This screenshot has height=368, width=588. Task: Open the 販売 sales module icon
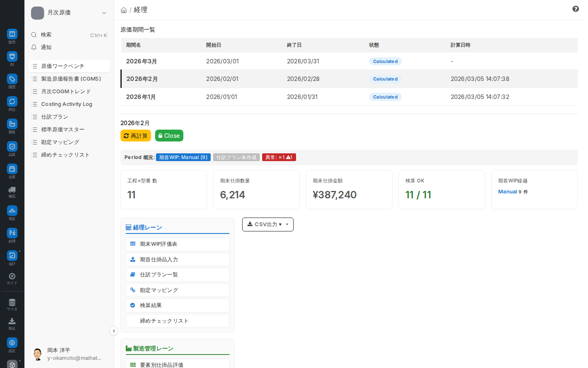pos(12,34)
